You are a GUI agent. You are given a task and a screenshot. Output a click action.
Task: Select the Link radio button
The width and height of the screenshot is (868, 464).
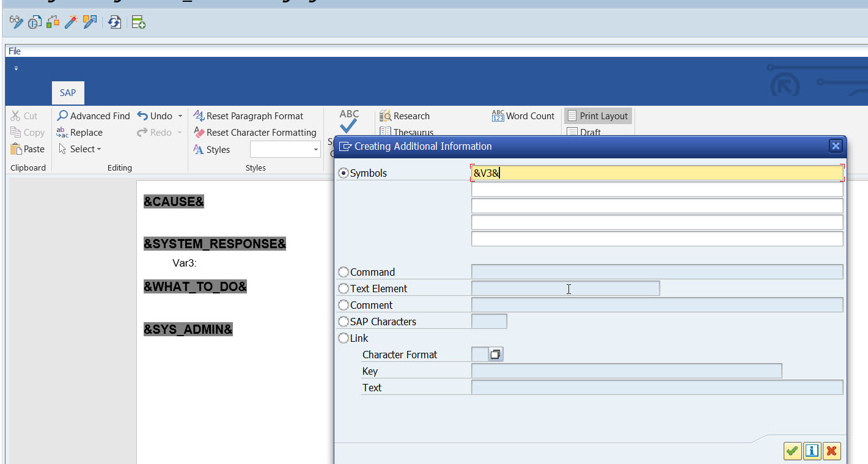pos(343,338)
